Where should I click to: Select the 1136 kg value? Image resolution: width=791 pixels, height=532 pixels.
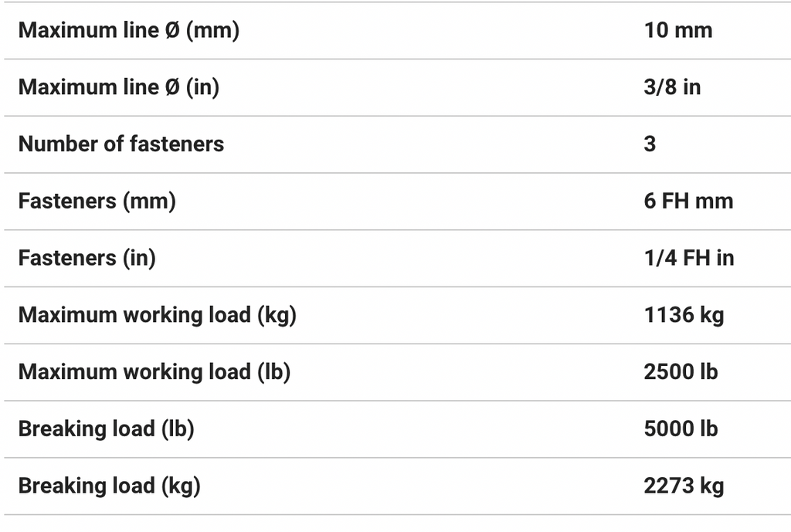pos(684,315)
